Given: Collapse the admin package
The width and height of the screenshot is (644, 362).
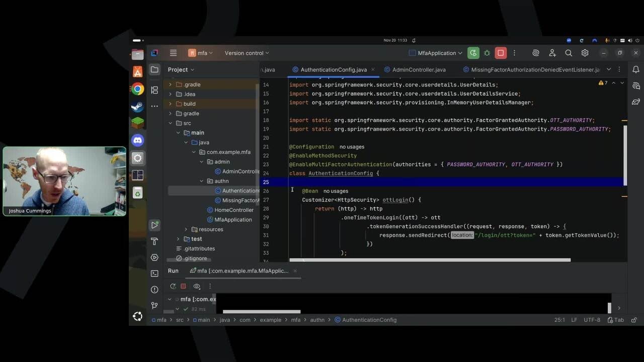Looking at the screenshot, I should [x=201, y=162].
